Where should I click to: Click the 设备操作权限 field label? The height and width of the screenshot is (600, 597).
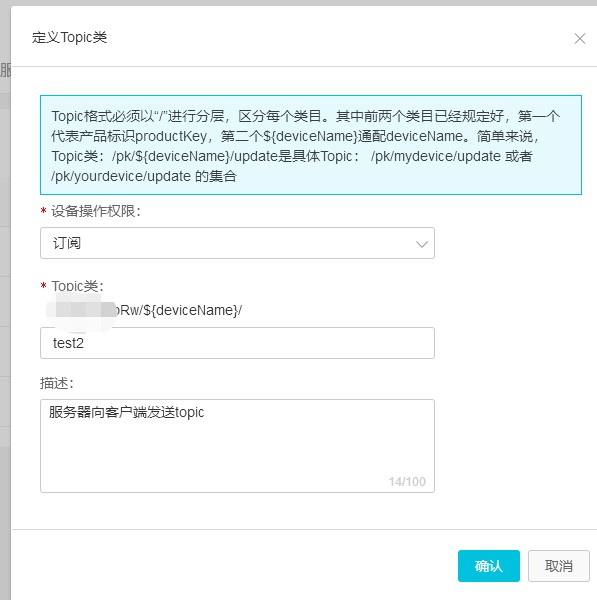(96, 211)
